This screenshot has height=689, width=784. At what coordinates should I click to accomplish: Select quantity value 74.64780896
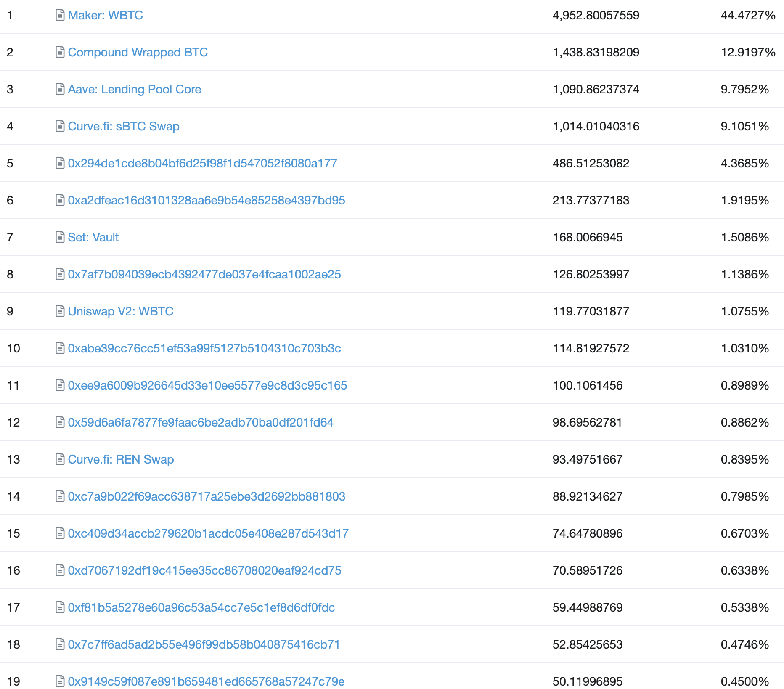click(588, 534)
